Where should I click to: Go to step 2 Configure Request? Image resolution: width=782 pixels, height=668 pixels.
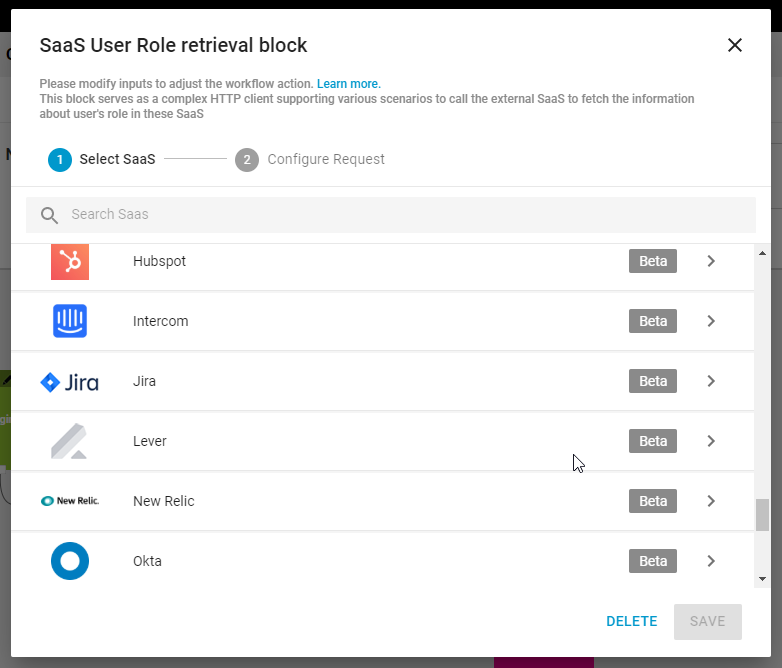[x=310, y=160]
